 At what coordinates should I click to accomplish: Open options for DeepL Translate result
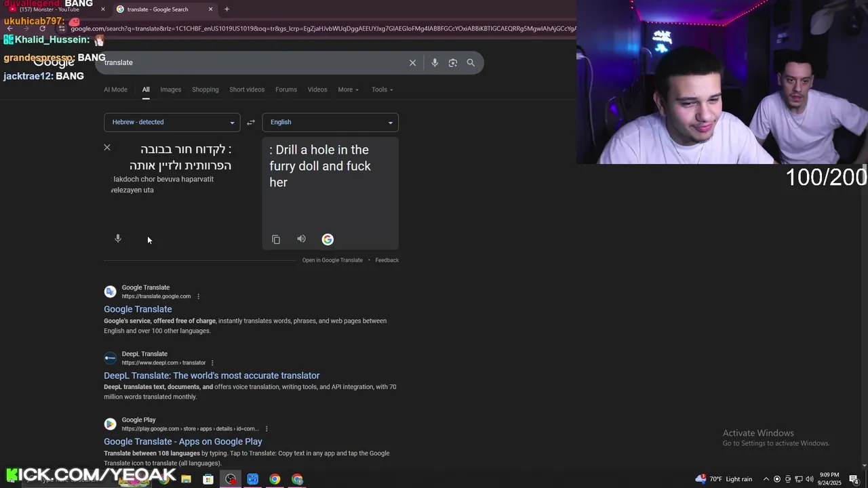point(212,363)
